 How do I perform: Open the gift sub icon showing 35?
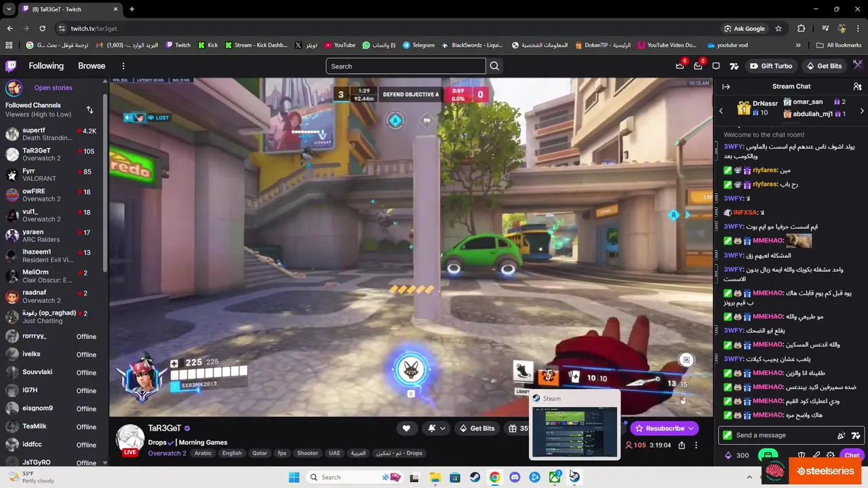point(518,428)
